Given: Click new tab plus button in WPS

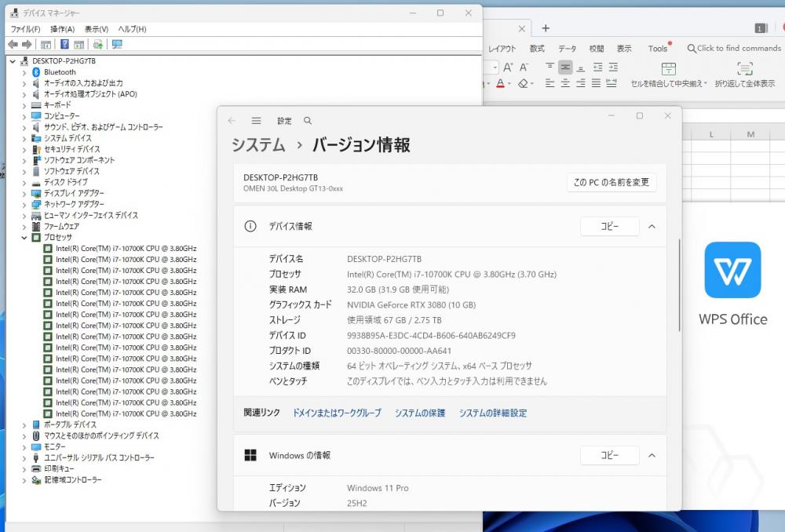Looking at the screenshot, I should click(x=546, y=28).
